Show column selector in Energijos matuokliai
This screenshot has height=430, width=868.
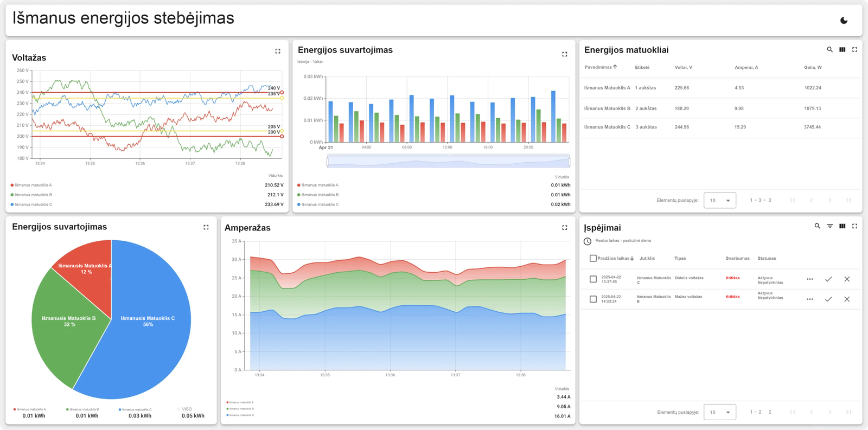[842, 49]
